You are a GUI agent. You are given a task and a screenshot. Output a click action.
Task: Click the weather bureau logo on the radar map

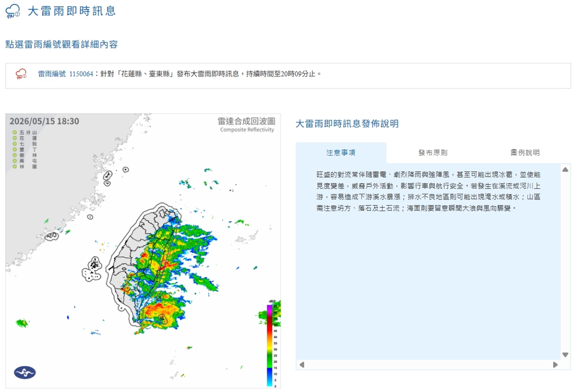tap(25, 372)
